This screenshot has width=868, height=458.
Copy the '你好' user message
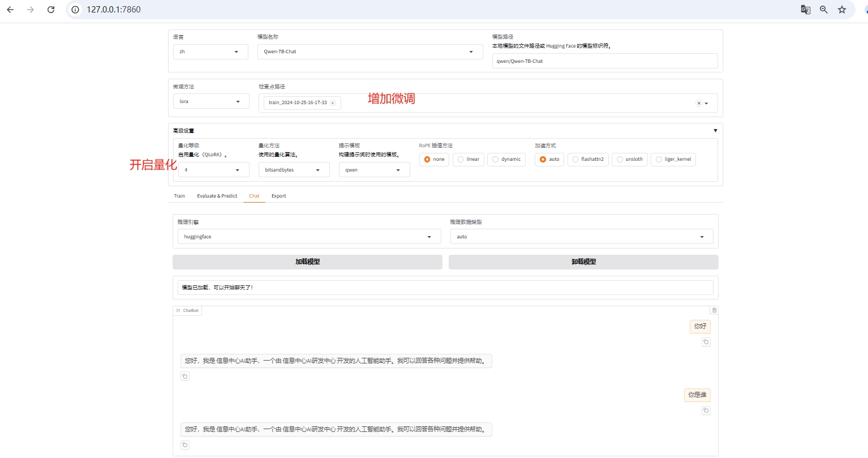(x=706, y=342)
